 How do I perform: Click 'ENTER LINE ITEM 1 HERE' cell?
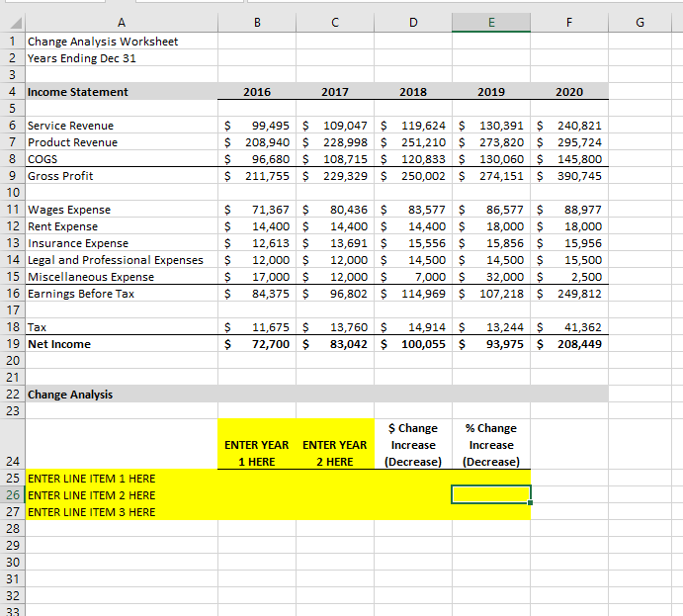click(122, 479)
